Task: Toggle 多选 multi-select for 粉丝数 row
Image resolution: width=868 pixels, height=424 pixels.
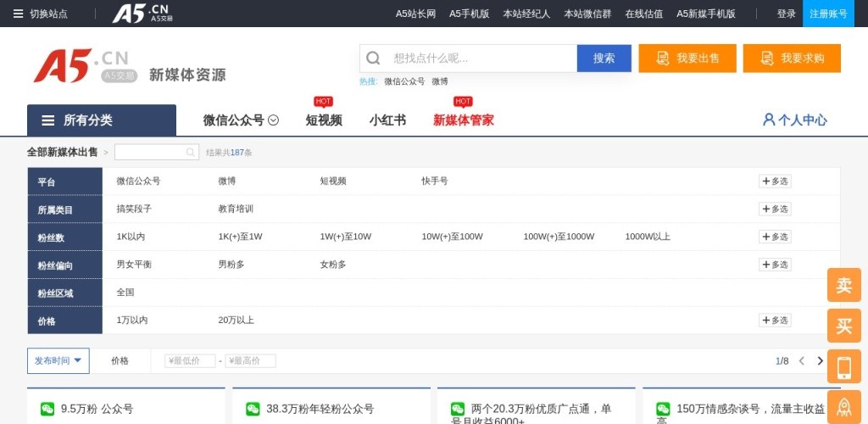Action: (775, 237)
